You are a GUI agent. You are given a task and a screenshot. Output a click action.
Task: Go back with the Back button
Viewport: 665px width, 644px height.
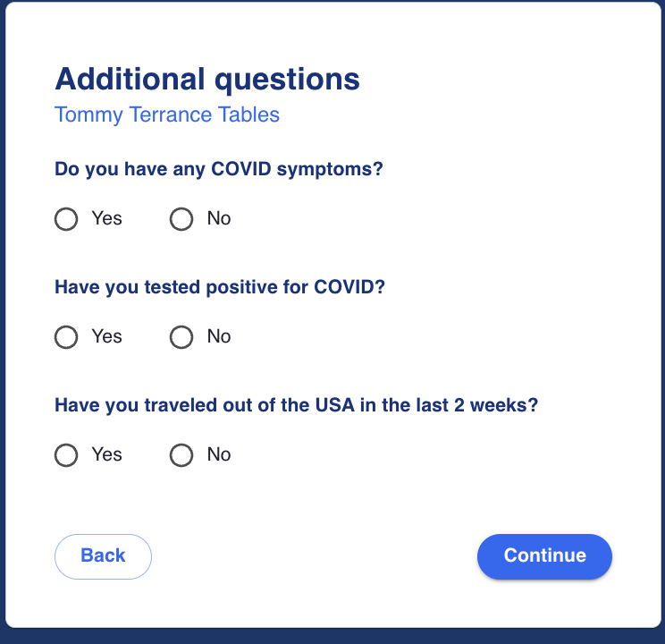pos(103,556)
